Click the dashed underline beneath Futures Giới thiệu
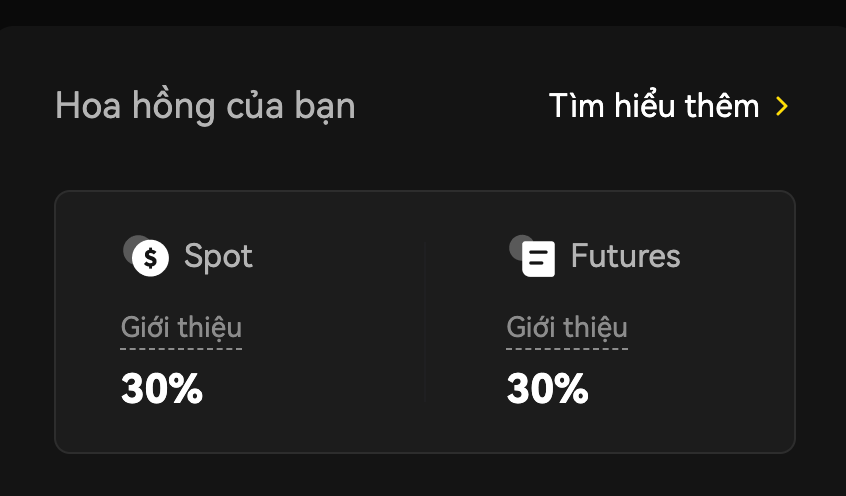 coord(567,349)
